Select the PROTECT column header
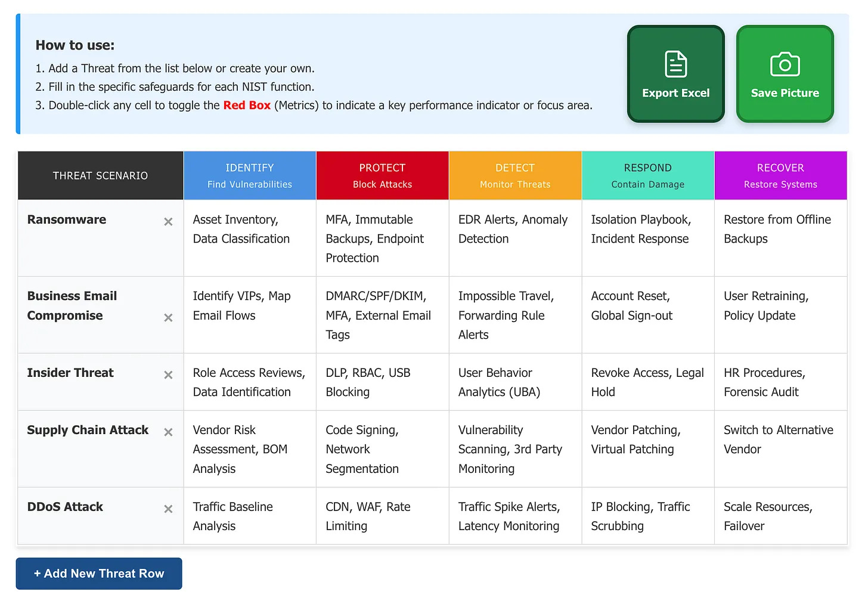 point(382,175)
